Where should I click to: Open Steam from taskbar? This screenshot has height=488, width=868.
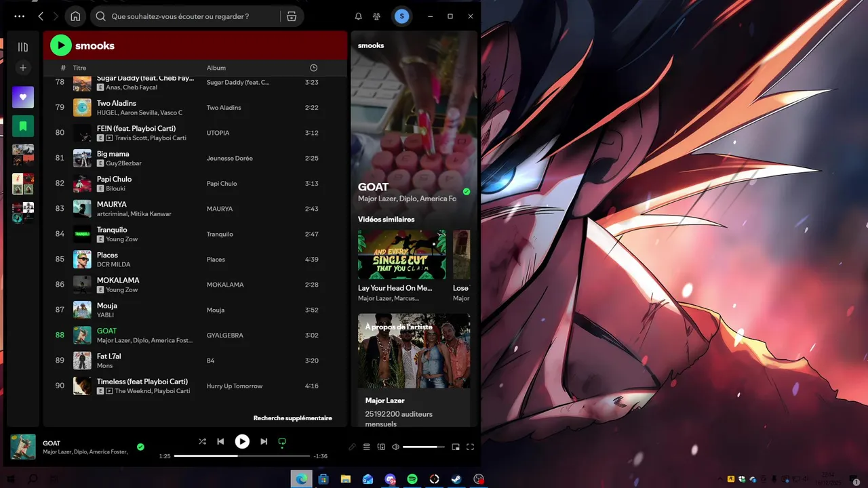[456, 479]
